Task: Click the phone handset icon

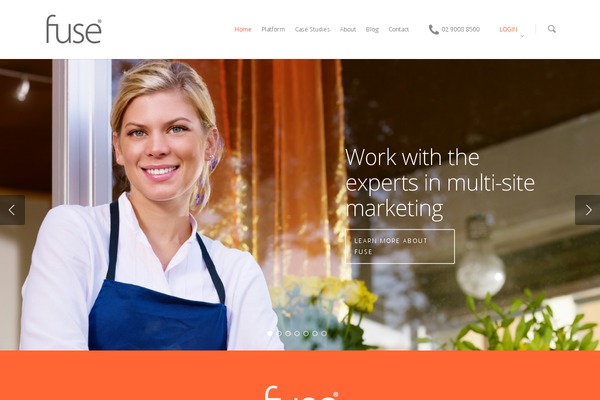Action: tap(434, 29)
